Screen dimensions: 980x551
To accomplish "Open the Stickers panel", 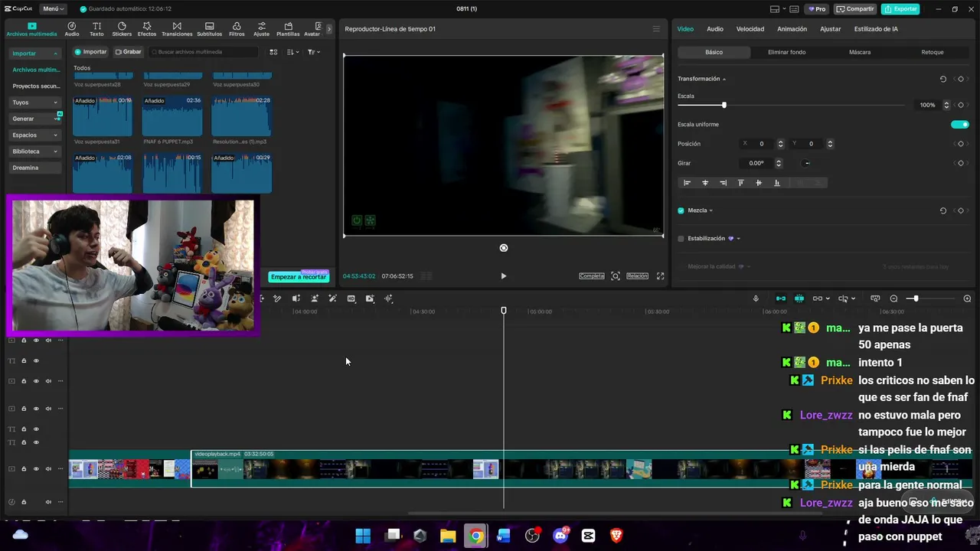I will tap(122, 29).
